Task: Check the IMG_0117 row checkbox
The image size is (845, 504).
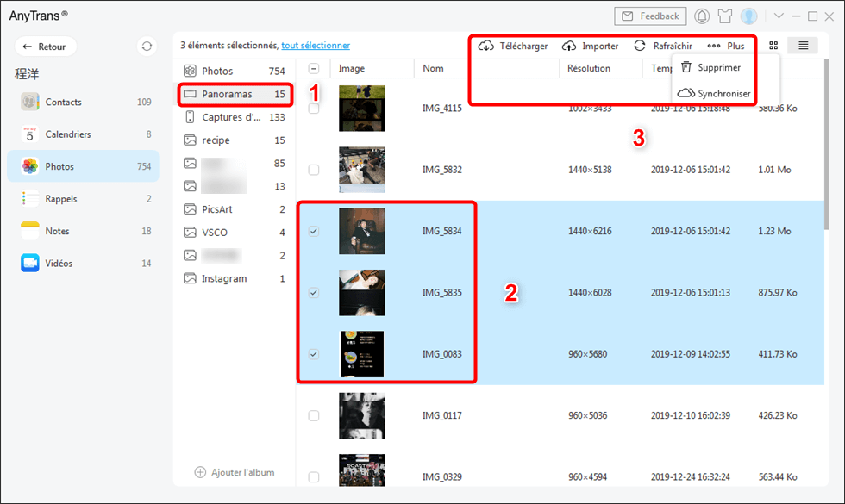Action: point(314,415)
